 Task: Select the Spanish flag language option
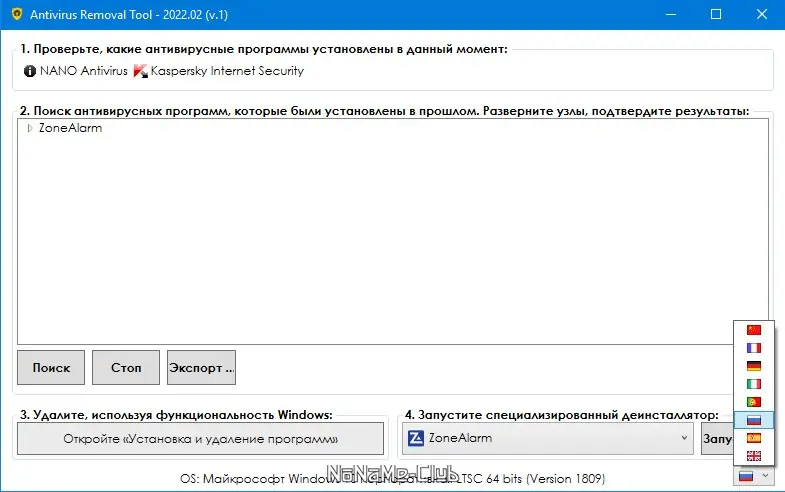tap(753, 438)
